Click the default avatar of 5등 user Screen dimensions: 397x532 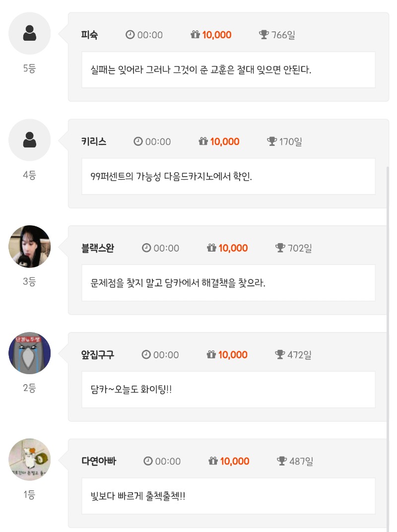coord(30,33)
